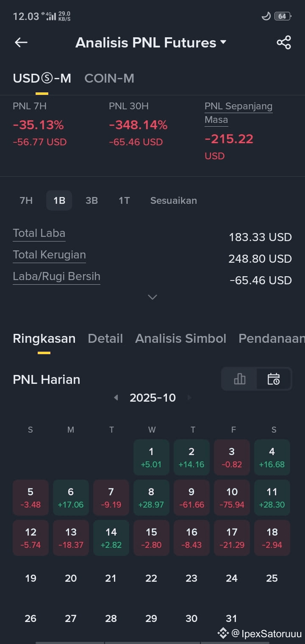
Task: Tap Total Kerugian label for info
Action: 49,255
